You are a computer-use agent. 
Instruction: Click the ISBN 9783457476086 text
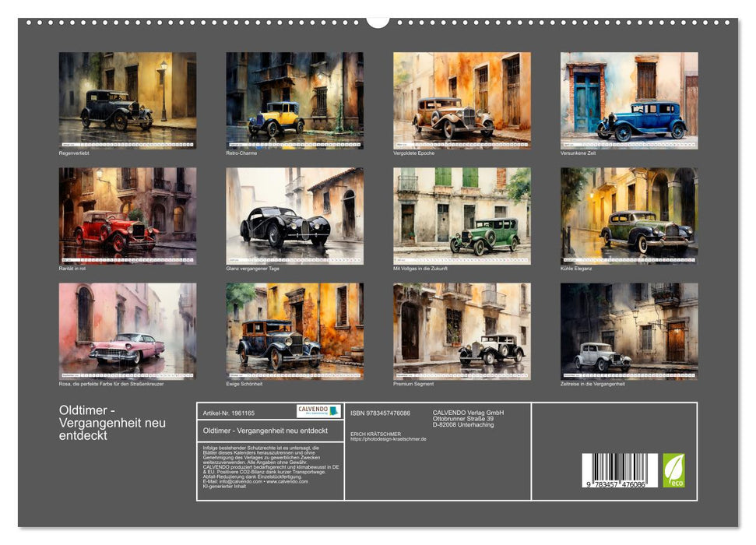tap(380, 412)
